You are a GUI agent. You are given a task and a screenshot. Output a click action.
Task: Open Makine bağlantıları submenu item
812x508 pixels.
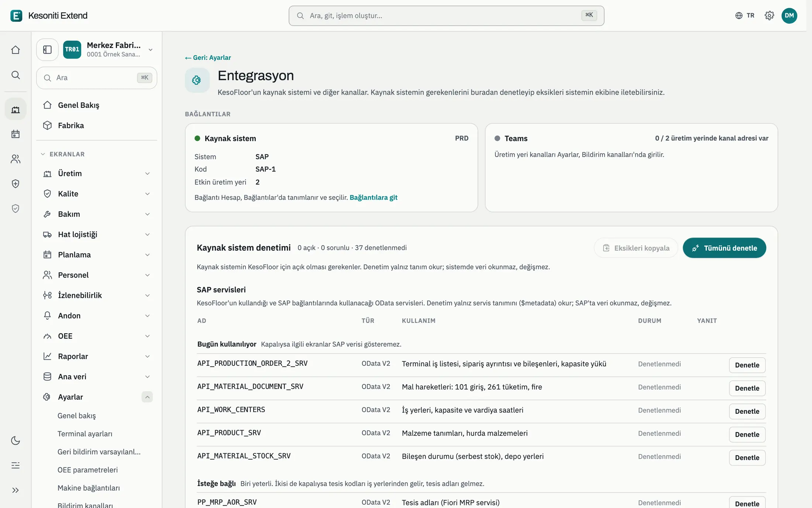(89, 488)
